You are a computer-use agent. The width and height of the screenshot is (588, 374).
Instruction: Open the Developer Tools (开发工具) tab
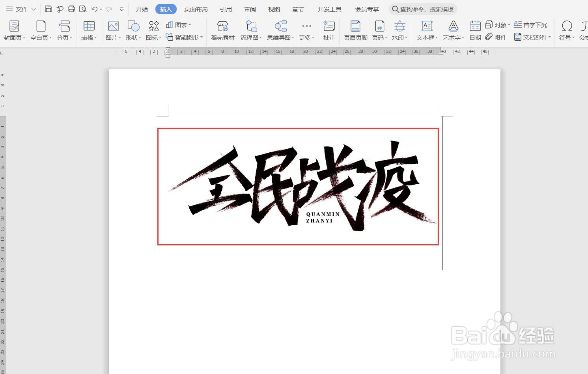pos(330,9)
